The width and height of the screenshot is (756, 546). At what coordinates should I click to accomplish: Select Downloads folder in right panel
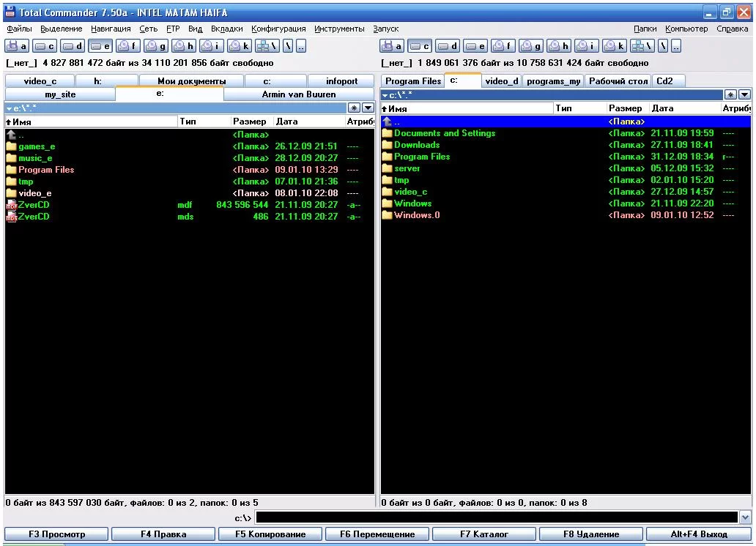coord(566,145)
